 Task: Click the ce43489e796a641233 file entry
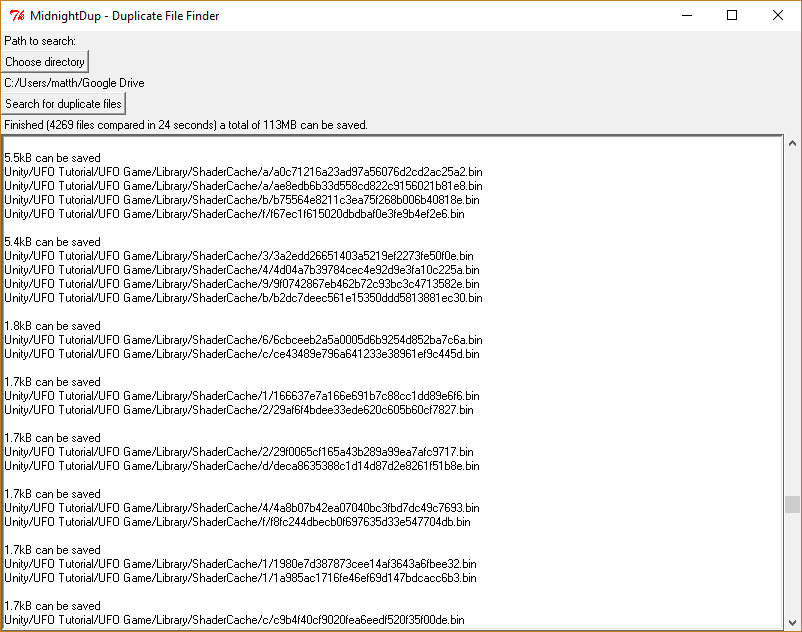pyautogui.click(x=241, y=354)
